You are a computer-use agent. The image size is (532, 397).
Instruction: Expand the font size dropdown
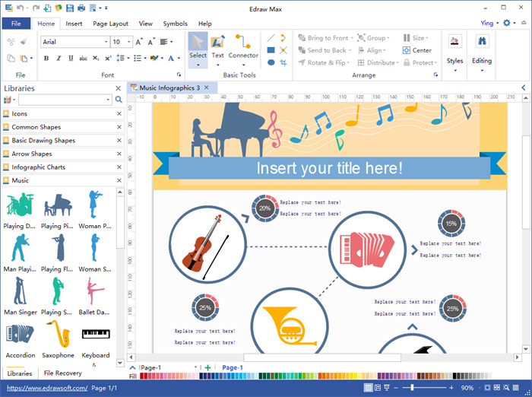pos(128,42)
